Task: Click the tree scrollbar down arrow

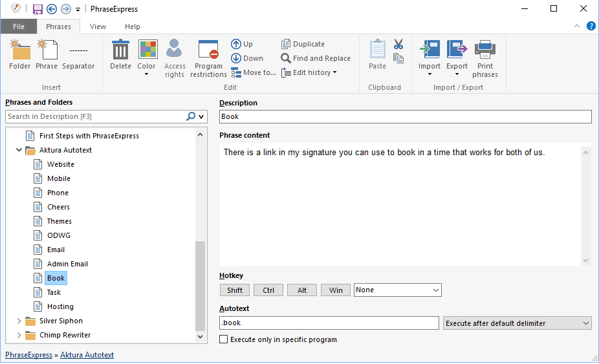Action: click(x=200, y=336)
